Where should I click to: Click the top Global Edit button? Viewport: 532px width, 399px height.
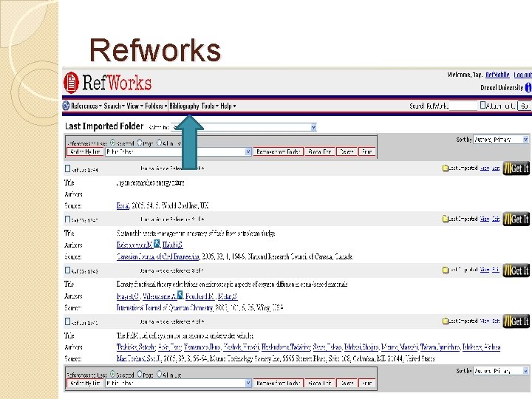click(320, 151)
